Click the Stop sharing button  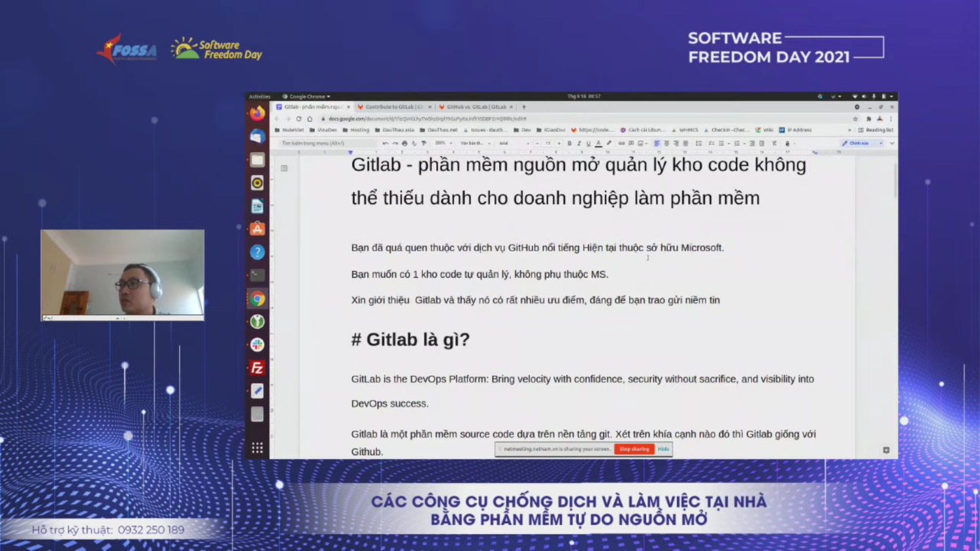pyautogui.click(x=634, y=449)
